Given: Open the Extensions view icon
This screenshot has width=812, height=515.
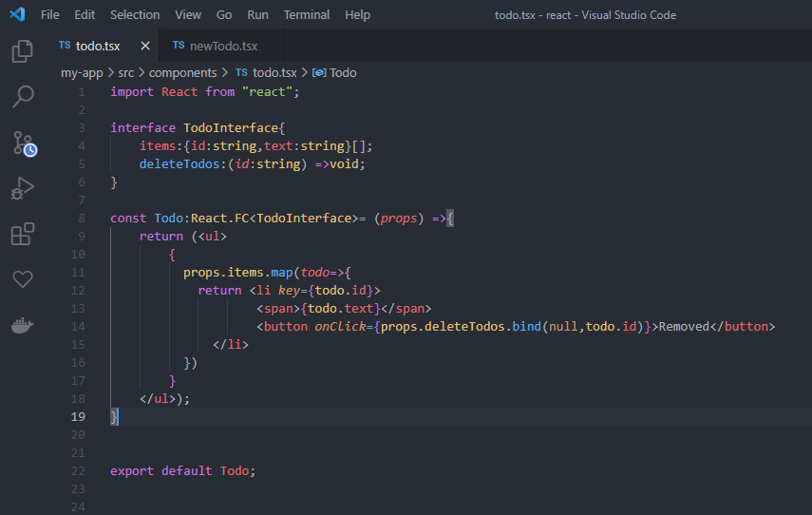Looking at the screenshot, I should (23, 234).
